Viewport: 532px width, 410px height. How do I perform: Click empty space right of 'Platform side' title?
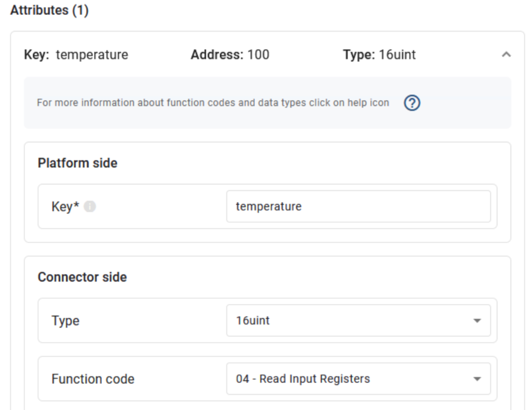pos(312,163)
